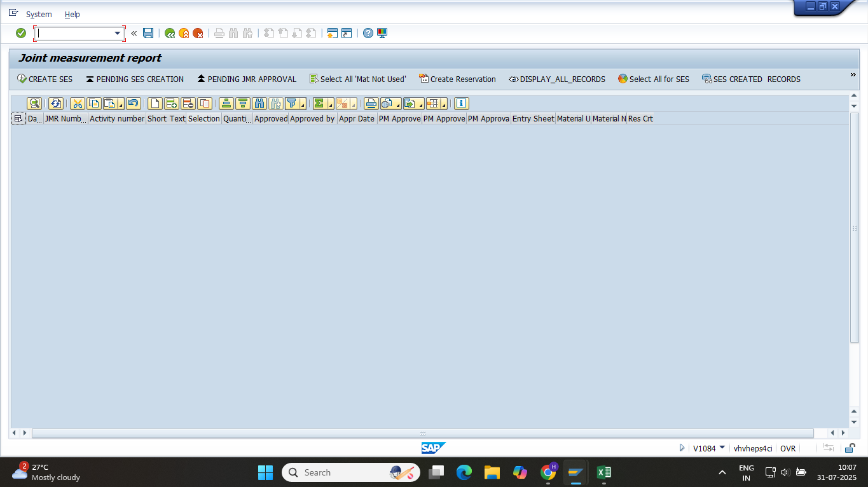Click the Undo icon in grid toolbar
Image resolution: width=868 pixels, height=487 pixels.
click(x=133, y=104)
